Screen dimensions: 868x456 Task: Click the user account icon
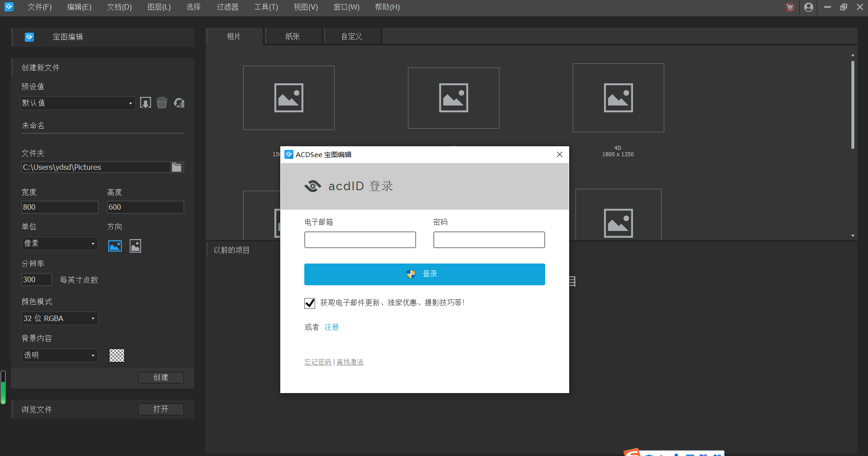coord(809,7)
